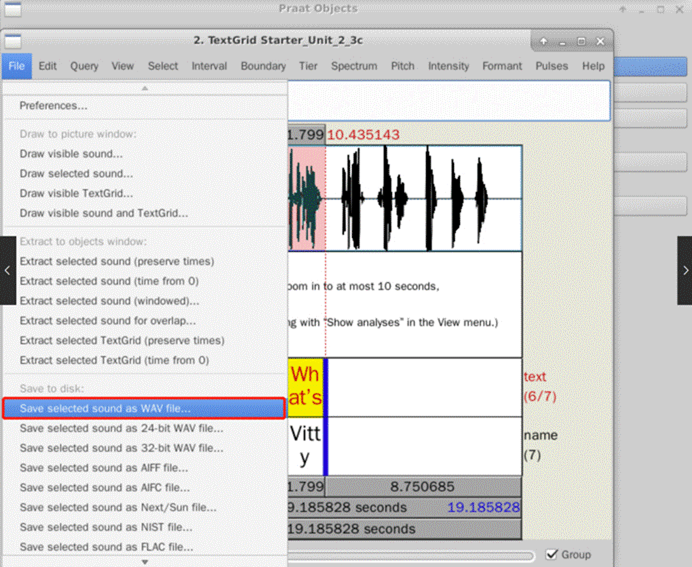692x567 pixels.
Task: Click the TextGrid window menu icon
Action: 13,41
